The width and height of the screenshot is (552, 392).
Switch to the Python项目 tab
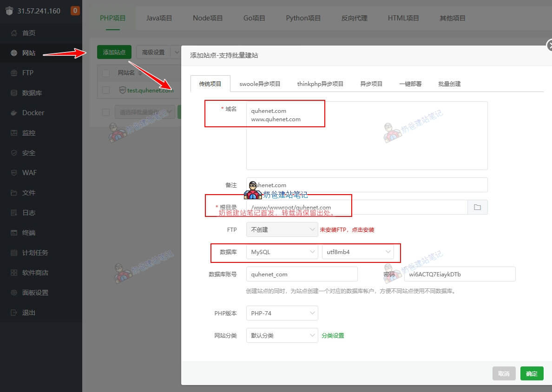click(x=303, y=18)
